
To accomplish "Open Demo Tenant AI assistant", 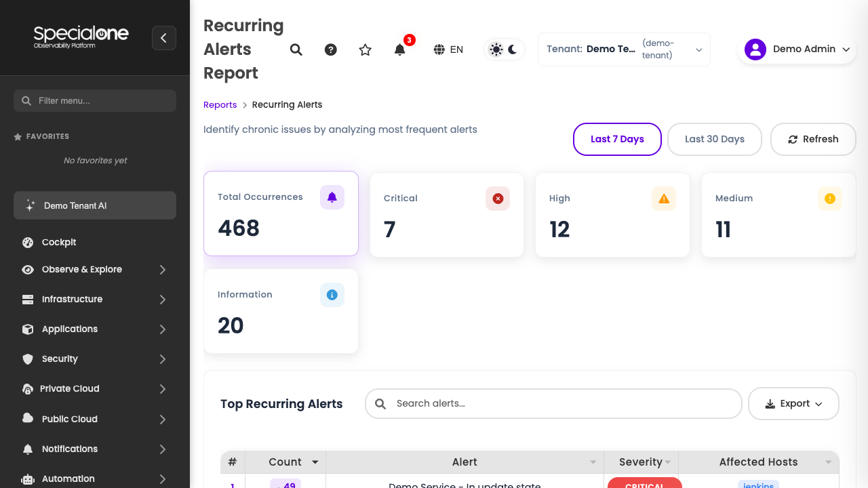I will coord(95,205).
